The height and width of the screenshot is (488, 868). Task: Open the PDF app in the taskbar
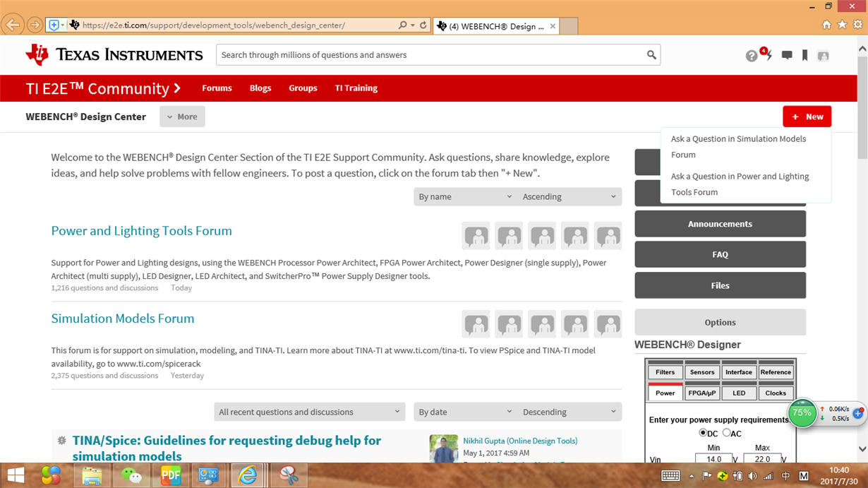click(170, 475)
